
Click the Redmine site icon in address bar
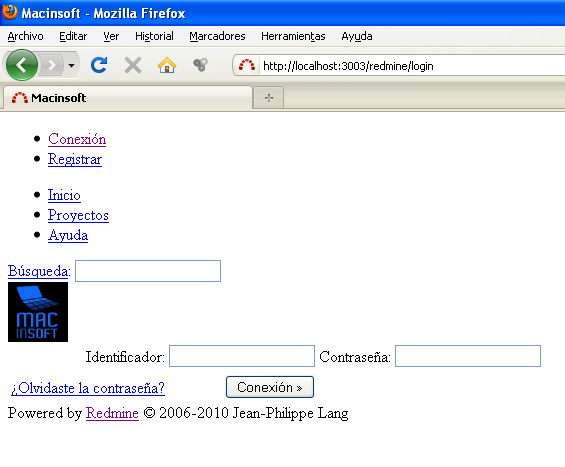click(x=247, y=66)
